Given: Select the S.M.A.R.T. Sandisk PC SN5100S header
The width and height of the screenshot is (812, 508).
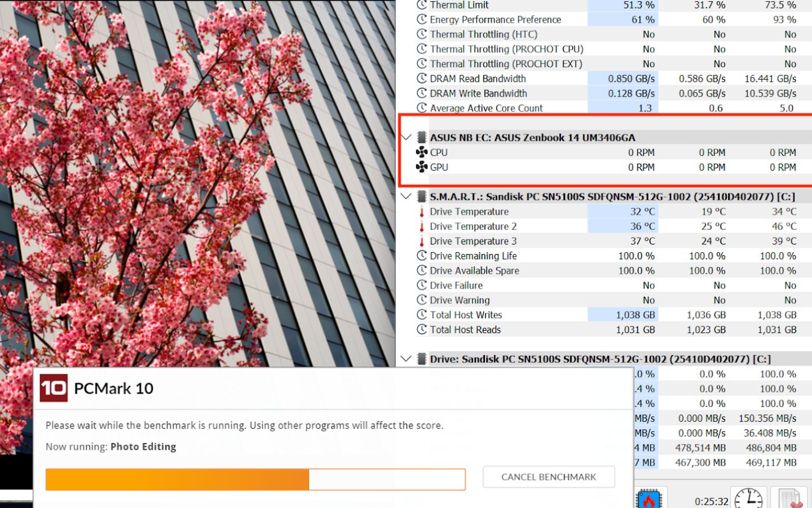Looking at the screenshot, I should point(612,196).
